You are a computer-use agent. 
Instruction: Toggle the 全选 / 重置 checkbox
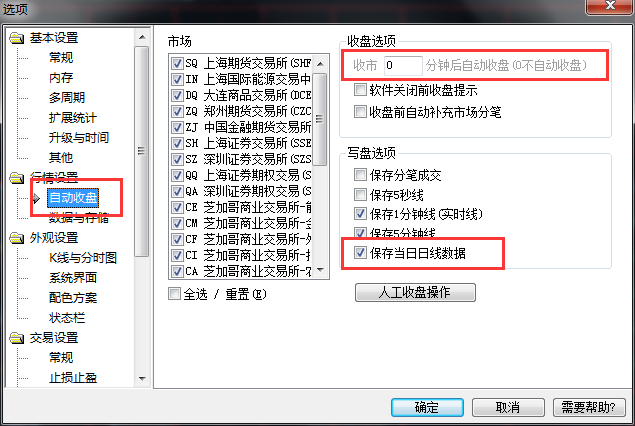click(x=174, y=294)
